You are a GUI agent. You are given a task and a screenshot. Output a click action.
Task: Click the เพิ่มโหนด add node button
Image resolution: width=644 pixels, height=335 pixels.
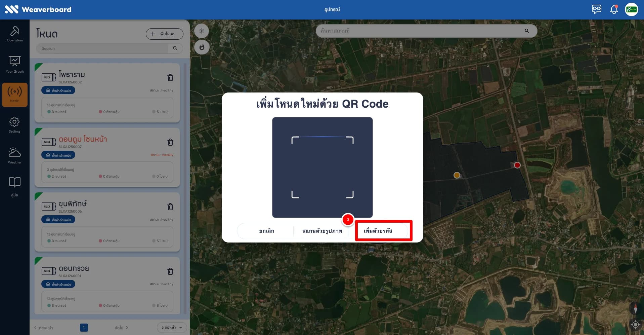tap(165, 34)
